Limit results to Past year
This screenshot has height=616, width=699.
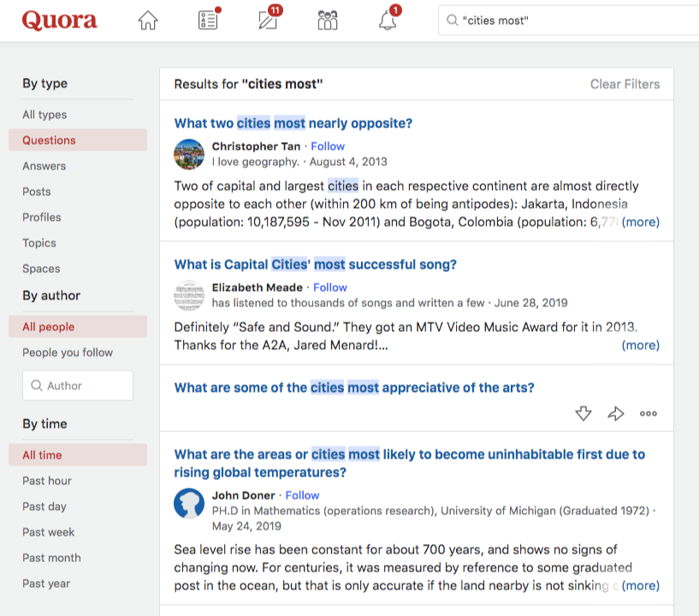click(46, 583)
